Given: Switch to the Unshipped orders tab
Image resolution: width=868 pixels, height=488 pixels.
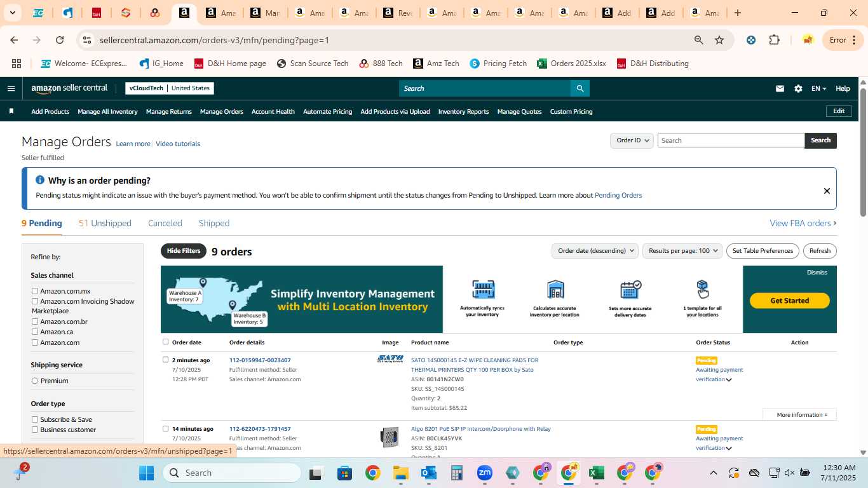Looking at the screenshot, I should pos(105,223).
